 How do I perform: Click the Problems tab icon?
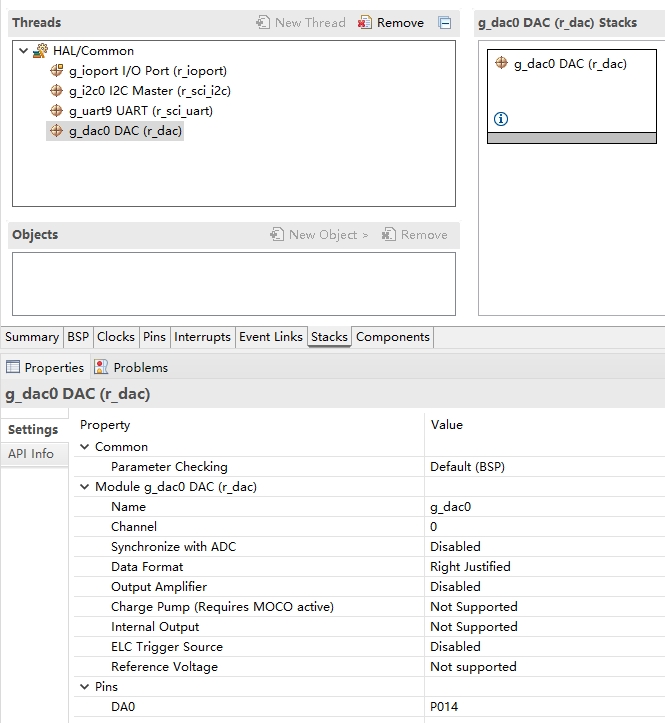point(101,367)
